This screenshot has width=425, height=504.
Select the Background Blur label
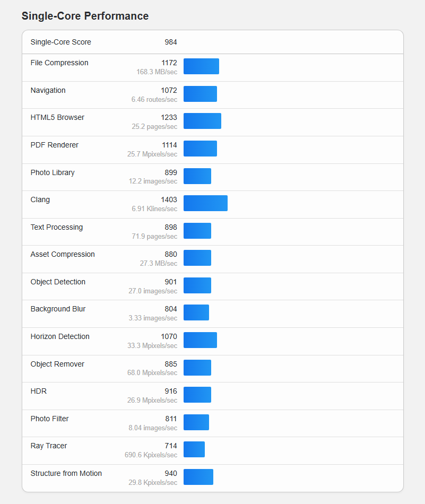coord(58,309)
